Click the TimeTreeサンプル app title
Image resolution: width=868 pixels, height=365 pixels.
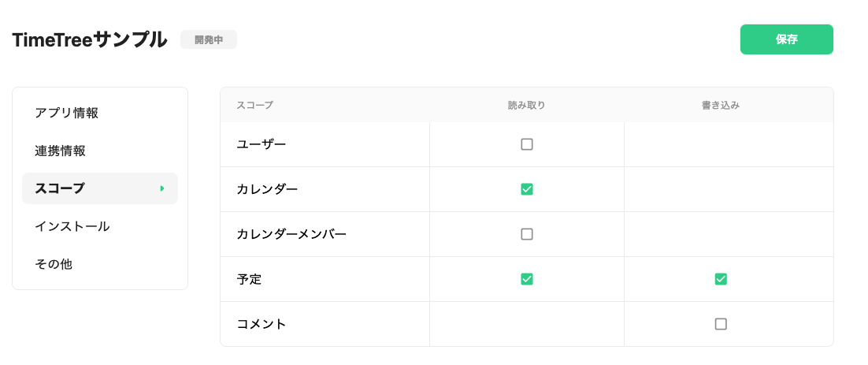(90, 39)
